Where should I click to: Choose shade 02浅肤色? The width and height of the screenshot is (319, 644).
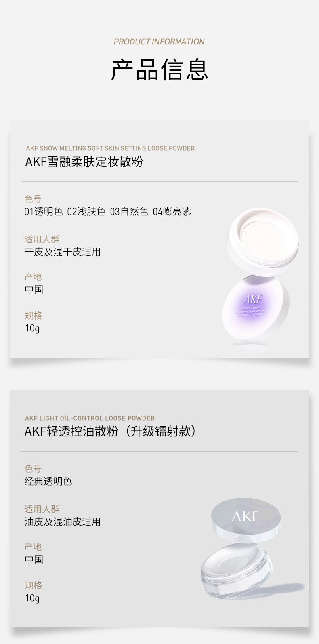[x=86, y=212]
